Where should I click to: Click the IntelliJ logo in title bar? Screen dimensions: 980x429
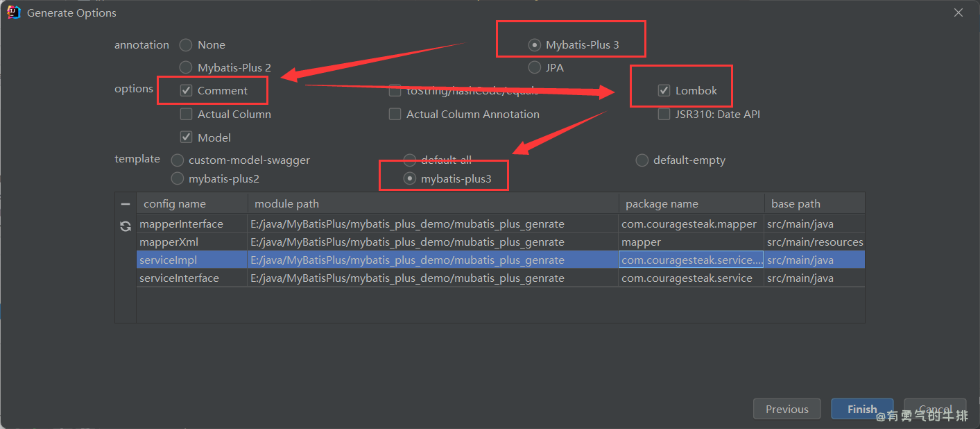coord(13,12)
